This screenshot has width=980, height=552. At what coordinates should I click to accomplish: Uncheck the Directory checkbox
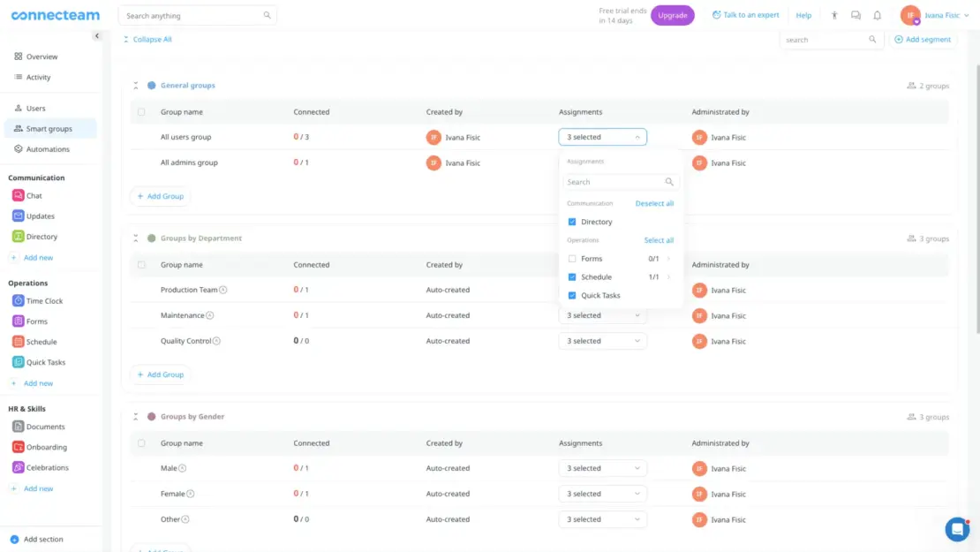[x=572, y=222]
